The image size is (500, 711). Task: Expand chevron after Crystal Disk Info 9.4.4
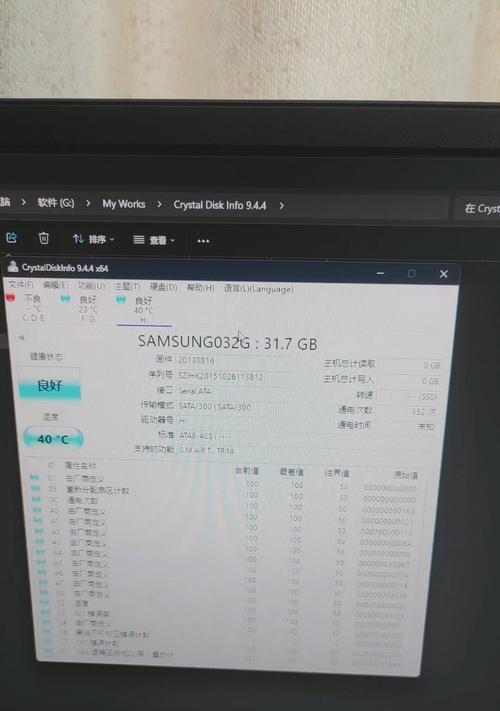click(282, 205)
